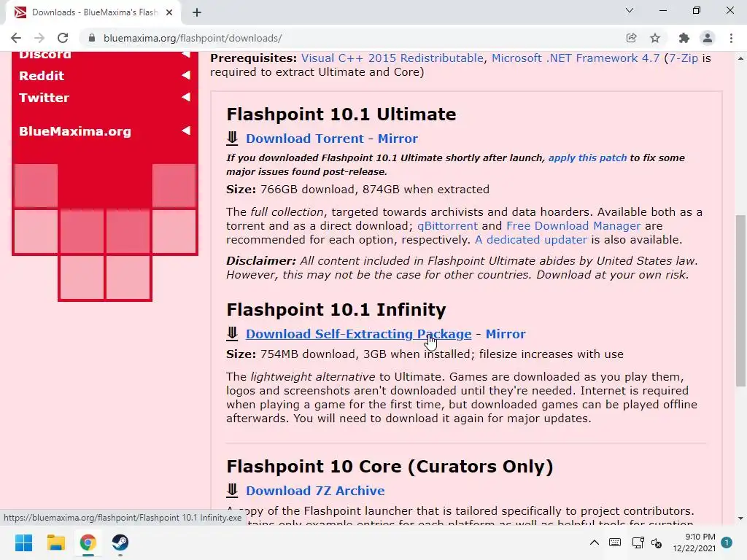Click the forward navigation arrow
Screen dimensions: 747x560
(x=39, y=38)
